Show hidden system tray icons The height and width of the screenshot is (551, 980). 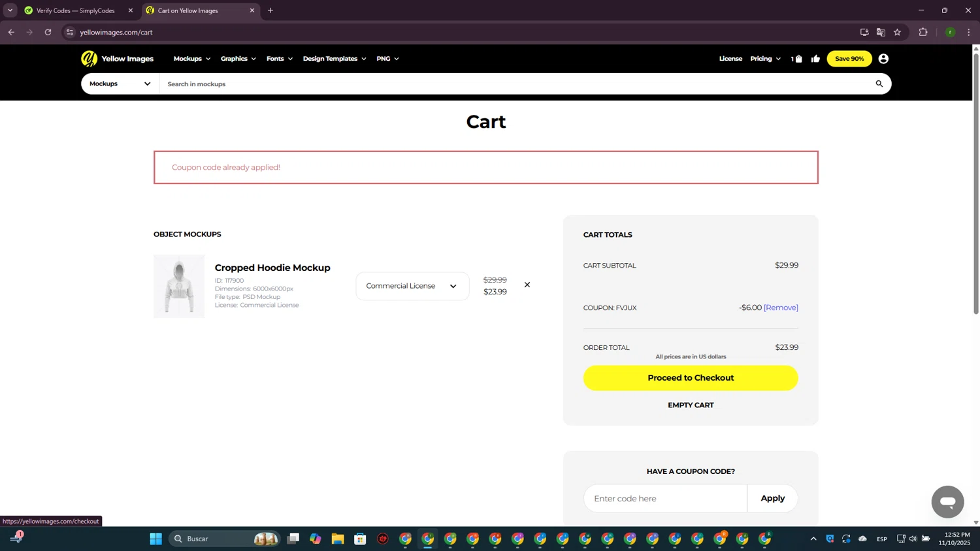[x=813, y=539]
